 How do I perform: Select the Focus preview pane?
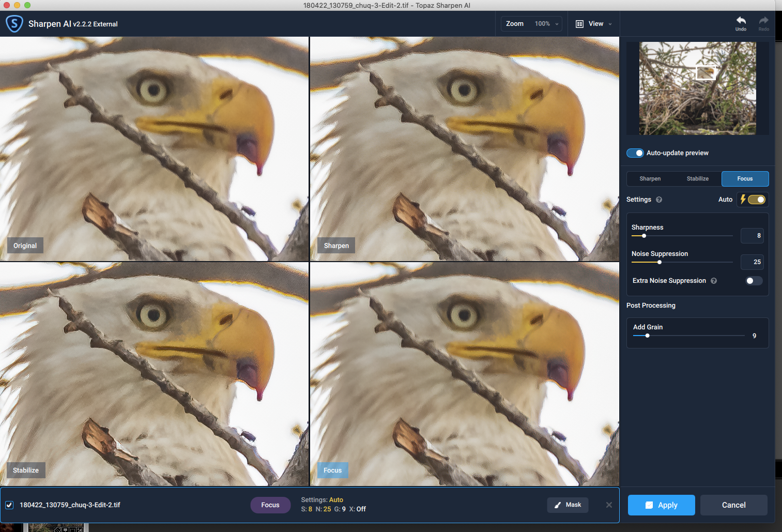[x=465, y=374]
